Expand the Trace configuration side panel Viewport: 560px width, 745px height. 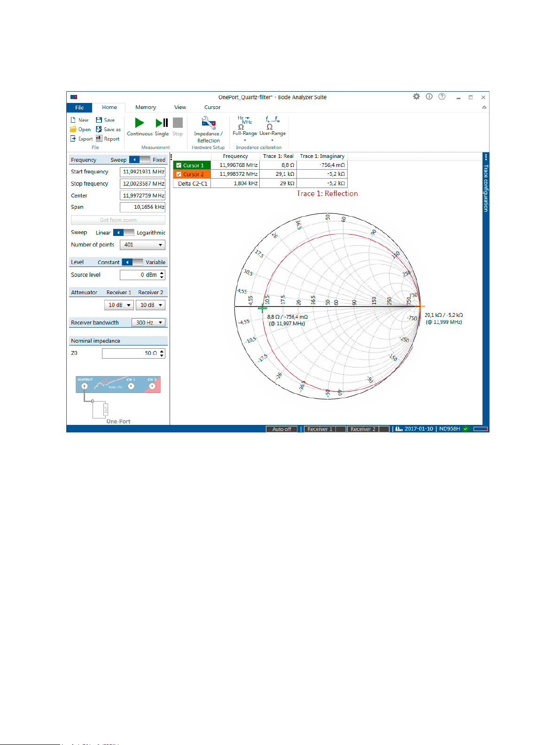[x=486, y=188]
